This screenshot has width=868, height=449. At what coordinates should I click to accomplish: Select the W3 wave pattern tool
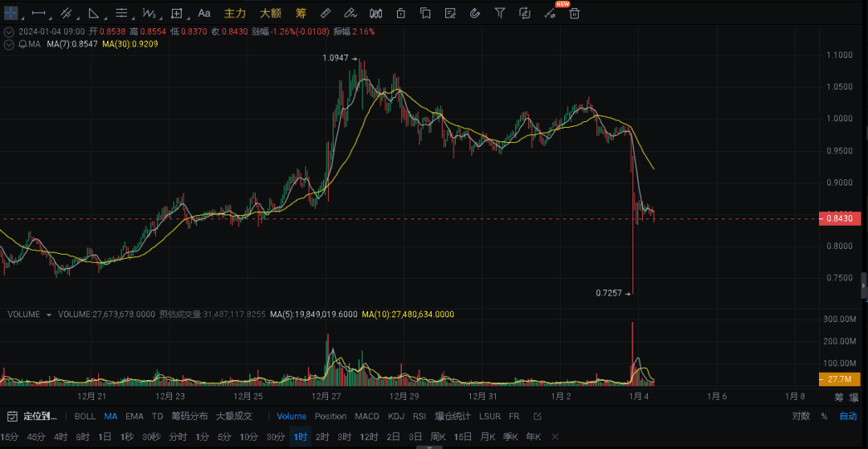coord(149,12)
